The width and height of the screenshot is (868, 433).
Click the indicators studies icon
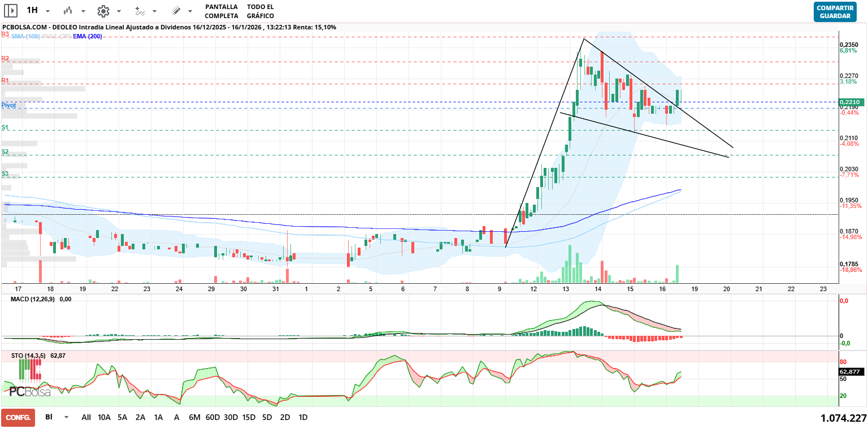pyautogui.click(x=140, y=11)
